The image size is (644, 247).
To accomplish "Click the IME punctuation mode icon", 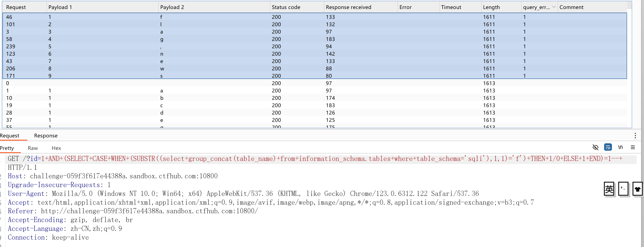I will (623, 189).
